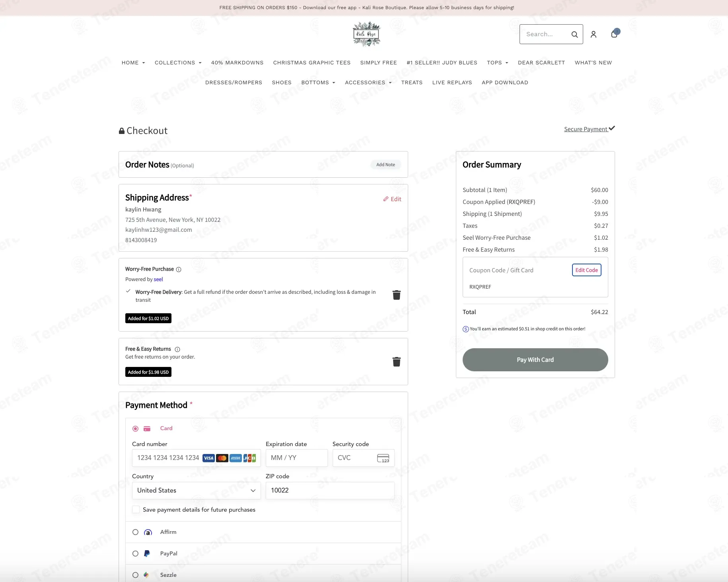Image resolution: width=728 pixels, height=582 pixels.
Task: Remove Worry-Free Purchase with trash icon
Action: 397,295
